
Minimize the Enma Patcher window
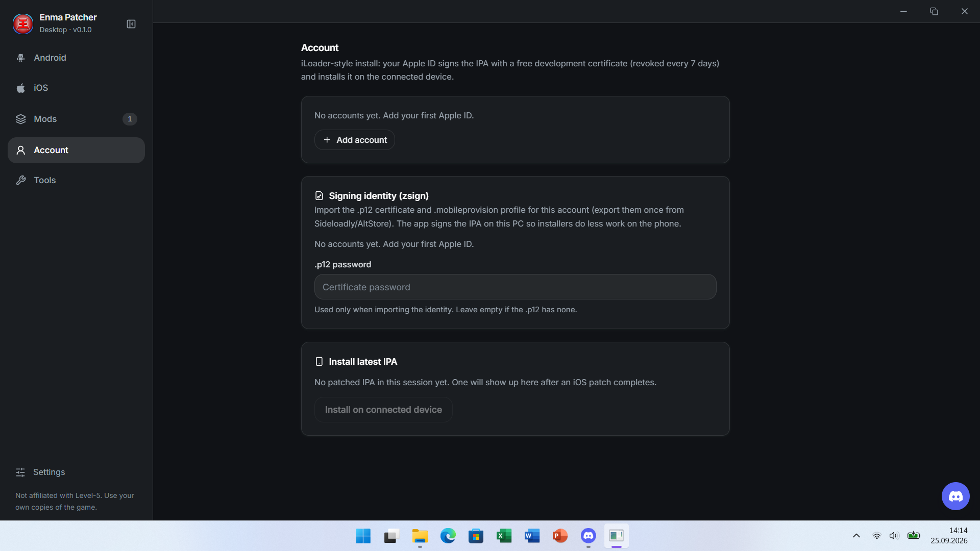click(903, 11)
